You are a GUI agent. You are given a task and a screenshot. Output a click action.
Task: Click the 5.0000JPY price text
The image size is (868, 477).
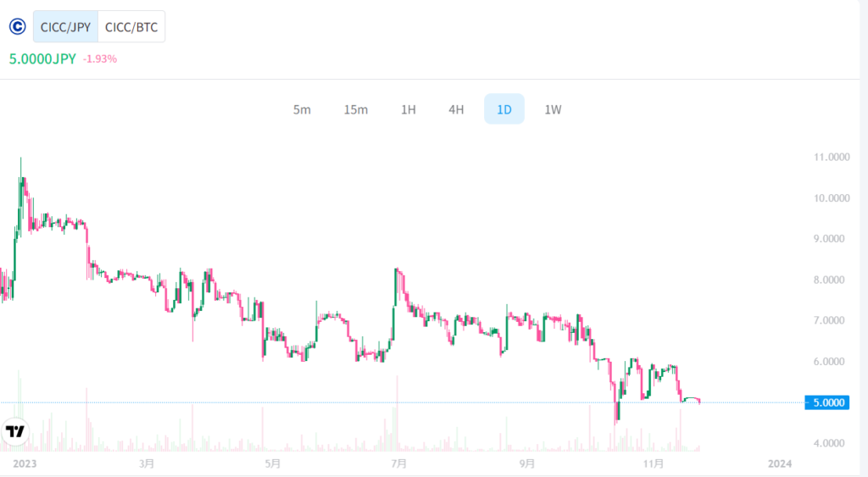coord(42,59)
